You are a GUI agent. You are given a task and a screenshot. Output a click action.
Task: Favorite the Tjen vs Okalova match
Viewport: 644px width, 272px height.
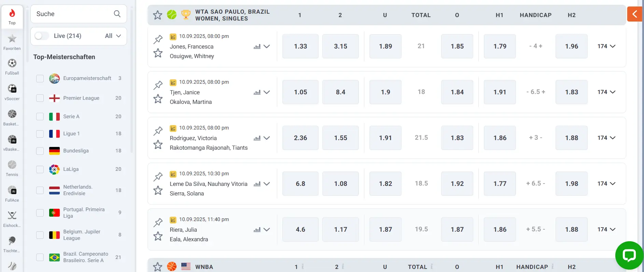[x=158, y=99]
